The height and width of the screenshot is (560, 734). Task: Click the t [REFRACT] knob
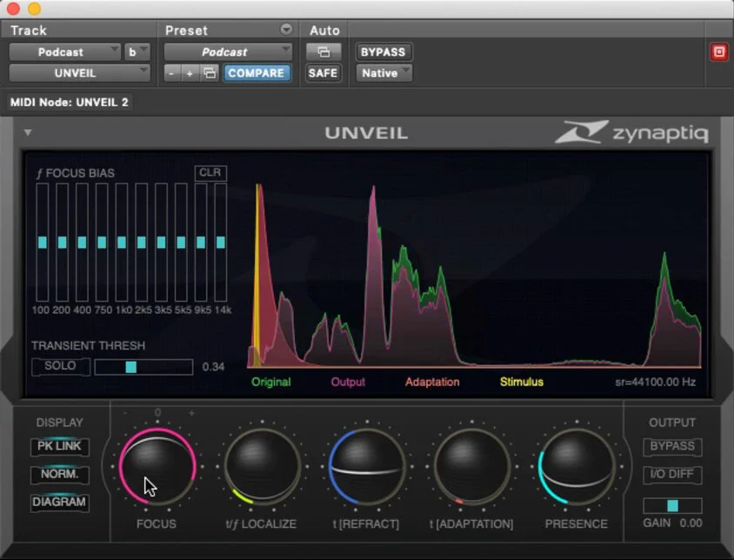(x=366, y=466)
